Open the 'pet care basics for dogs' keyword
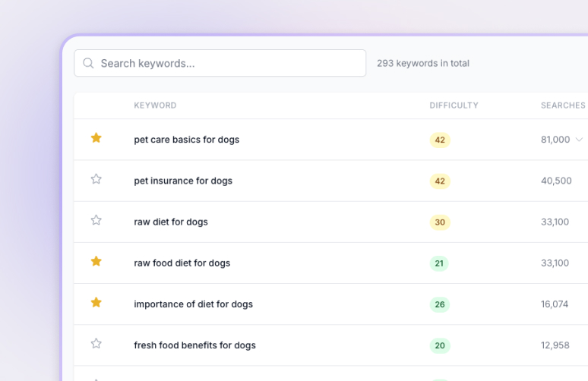This screenshot has width=588, height=381. (x=186, y=140)
